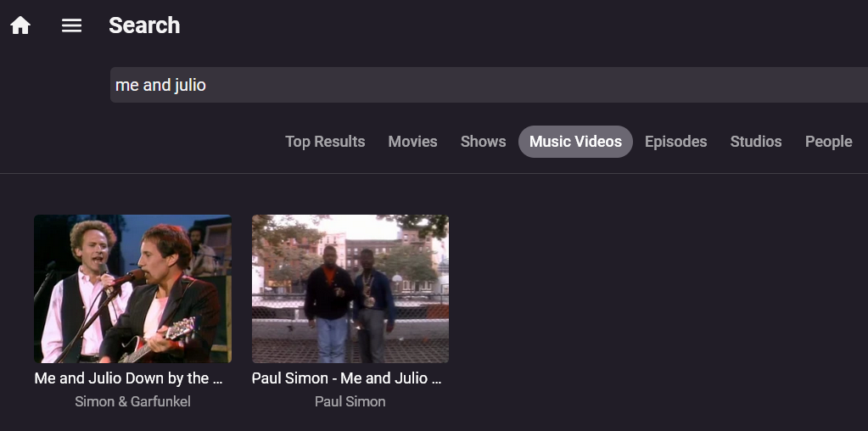The width and height of the screenshot is (868, 431).
Task: Open the Simon & Garfunkel concert thumbnail
Action: pyautogui.click(x=133, y=288)
